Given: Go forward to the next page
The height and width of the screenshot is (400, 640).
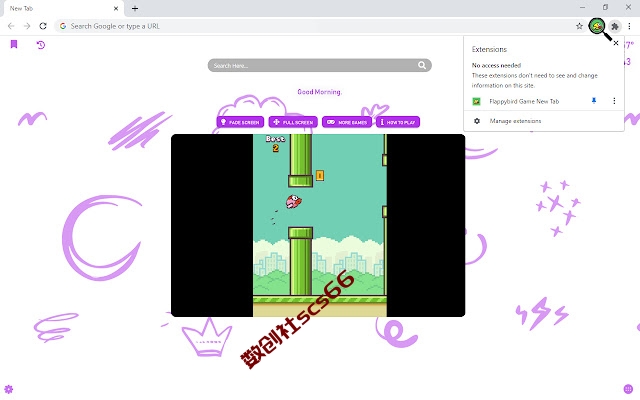Looking at the screenshot, I should pyautogui.click(x=27, y=26).
